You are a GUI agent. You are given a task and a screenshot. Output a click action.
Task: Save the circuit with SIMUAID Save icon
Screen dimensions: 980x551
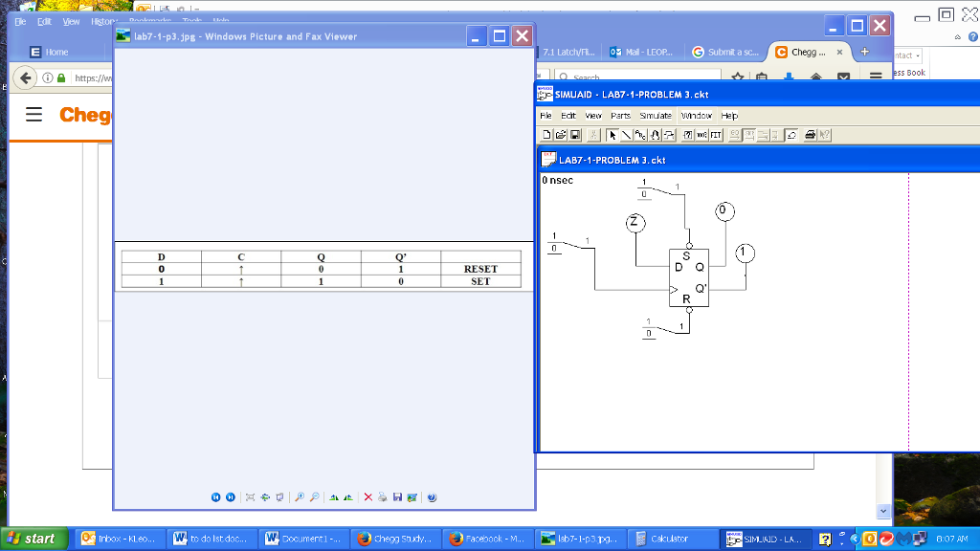(x=575, y=135)
